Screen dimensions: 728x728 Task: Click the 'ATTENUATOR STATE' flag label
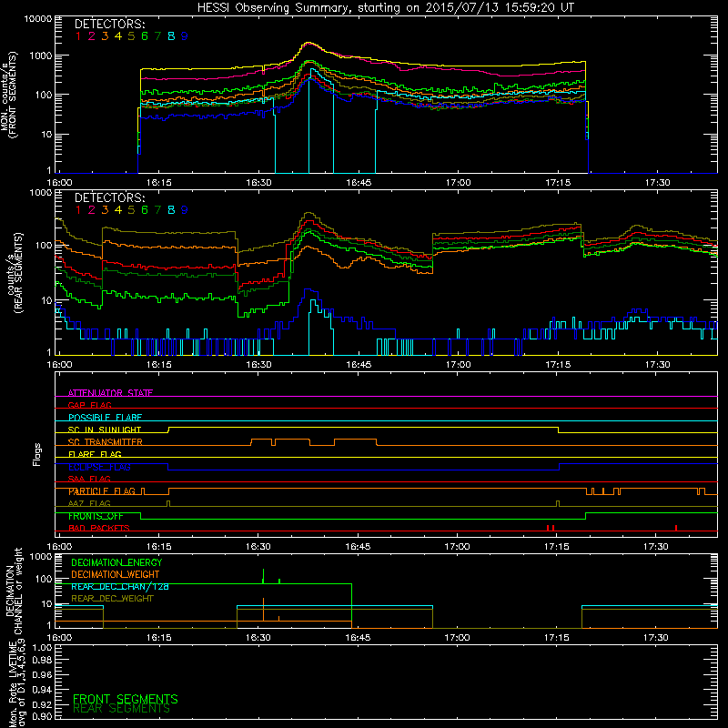[110, 393]
